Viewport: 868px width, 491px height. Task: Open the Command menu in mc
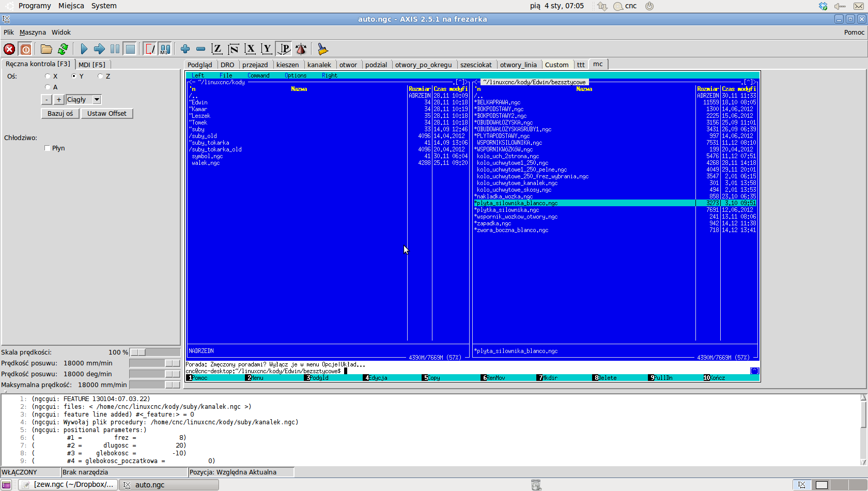258,75
